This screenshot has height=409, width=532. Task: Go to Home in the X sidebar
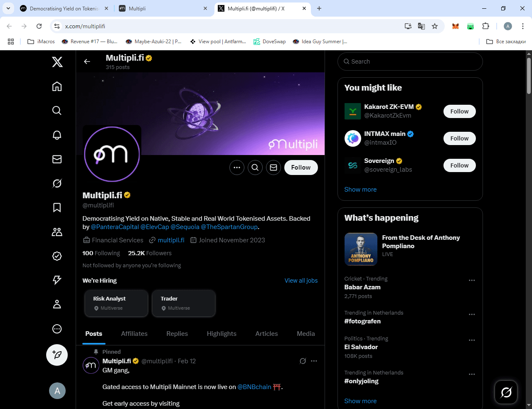pyautogui.click(x=57, y=86)
